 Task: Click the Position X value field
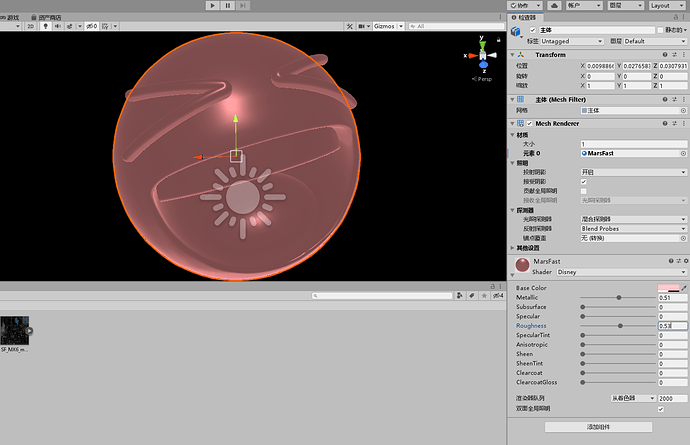(x=600, y=66)
